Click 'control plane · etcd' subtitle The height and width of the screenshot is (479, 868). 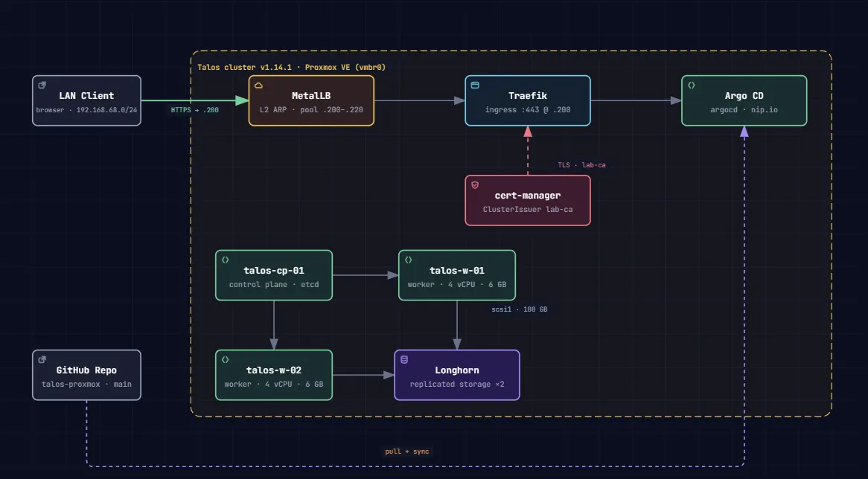pos(274,284)
